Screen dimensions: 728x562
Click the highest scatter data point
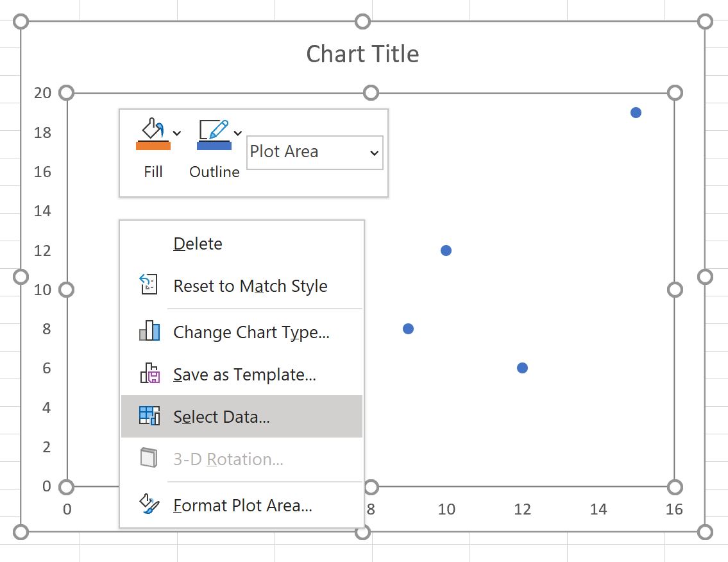pyautogui.click(x=636, y=112)
